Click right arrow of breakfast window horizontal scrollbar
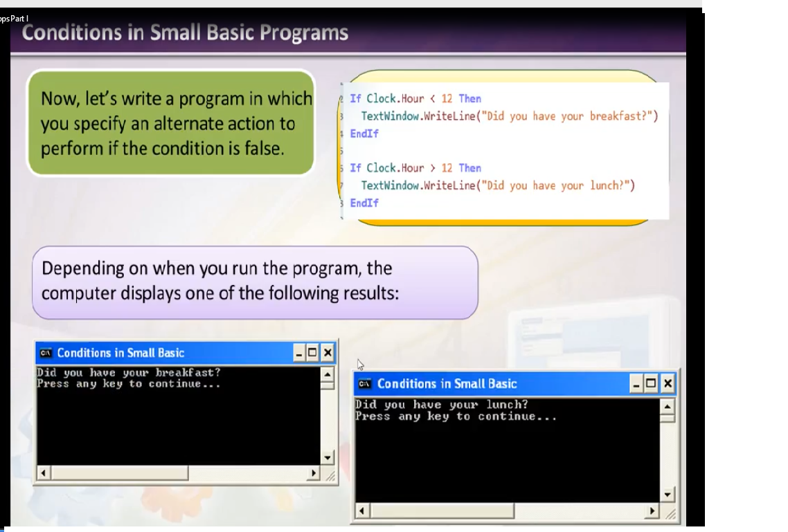This screenshot has width=788, height=532. (x=314, y=473)
